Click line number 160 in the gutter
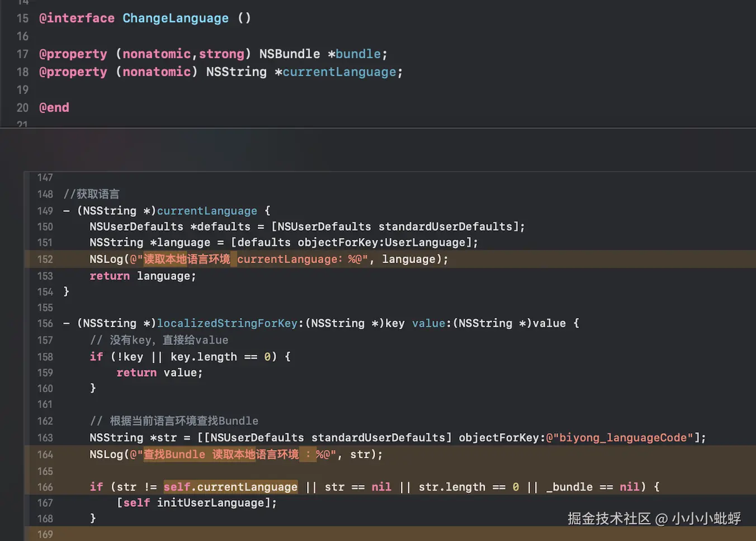756x541 pixels. [45, 388]
